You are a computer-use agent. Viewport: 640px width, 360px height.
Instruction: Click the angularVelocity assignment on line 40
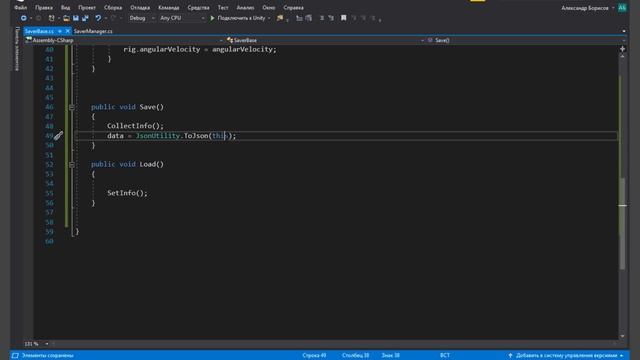(200, 49)
